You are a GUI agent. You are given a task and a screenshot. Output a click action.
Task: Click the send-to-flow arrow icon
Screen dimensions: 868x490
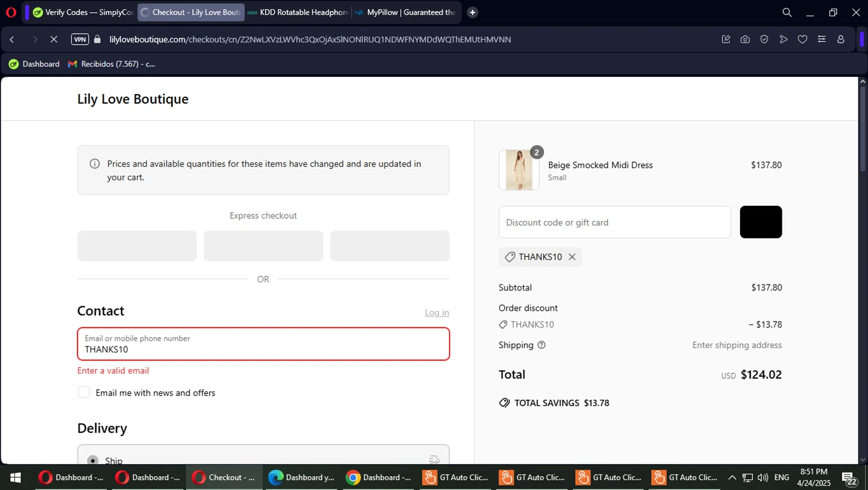[783, 39]
